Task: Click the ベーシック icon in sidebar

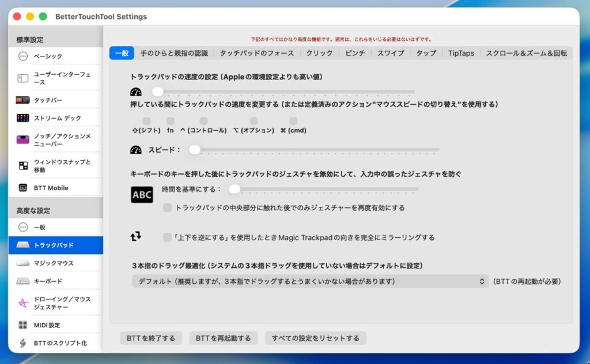Action: coord(23,56)
